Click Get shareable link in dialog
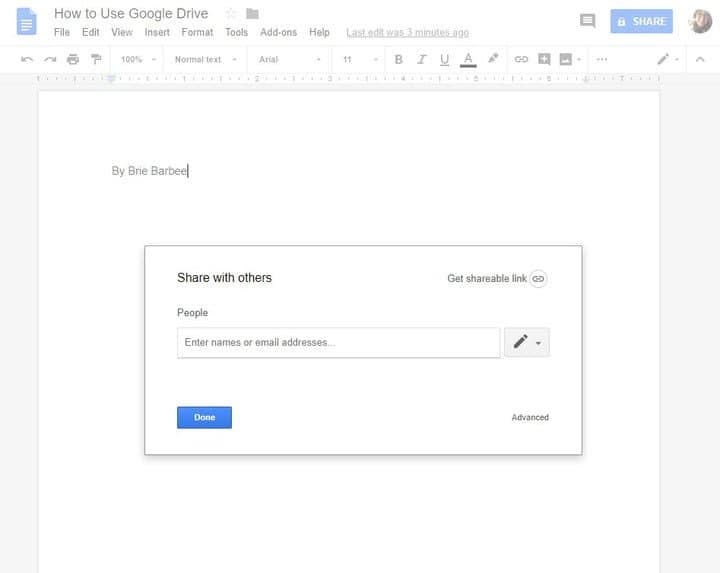Viewport: 720px width, 573px height. tap(497, 279)
